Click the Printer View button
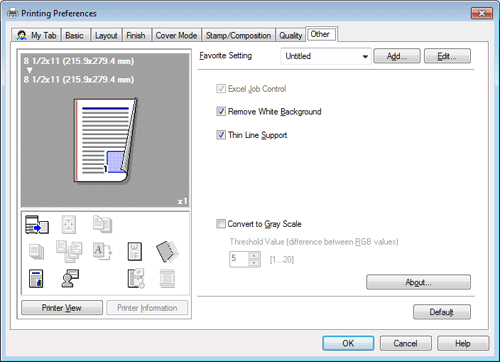 coord(62,308)
